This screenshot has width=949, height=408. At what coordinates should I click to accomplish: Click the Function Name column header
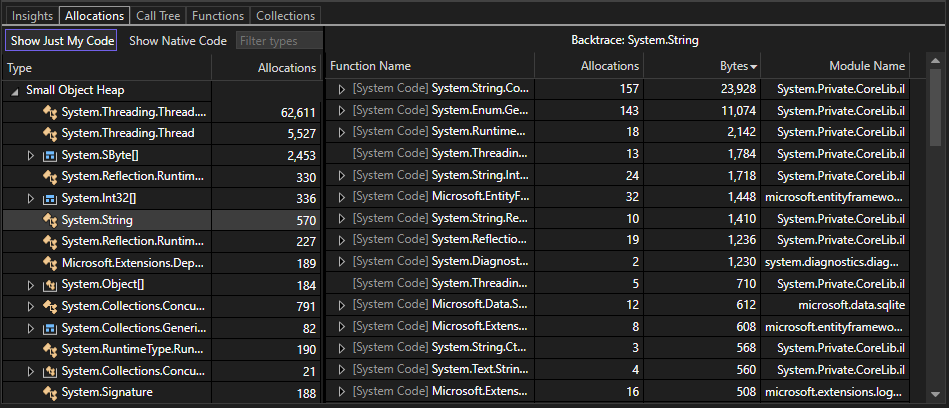pyautogui.click(x=371, y=66)
